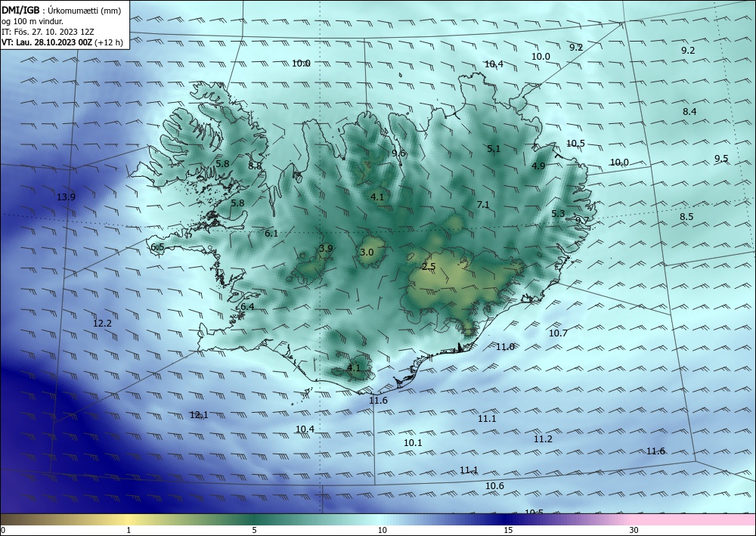The height and width of the screenshot is (536, 756).
Task: Click the 8.8 value in the Westfjords area
Action: click(255, 166)
